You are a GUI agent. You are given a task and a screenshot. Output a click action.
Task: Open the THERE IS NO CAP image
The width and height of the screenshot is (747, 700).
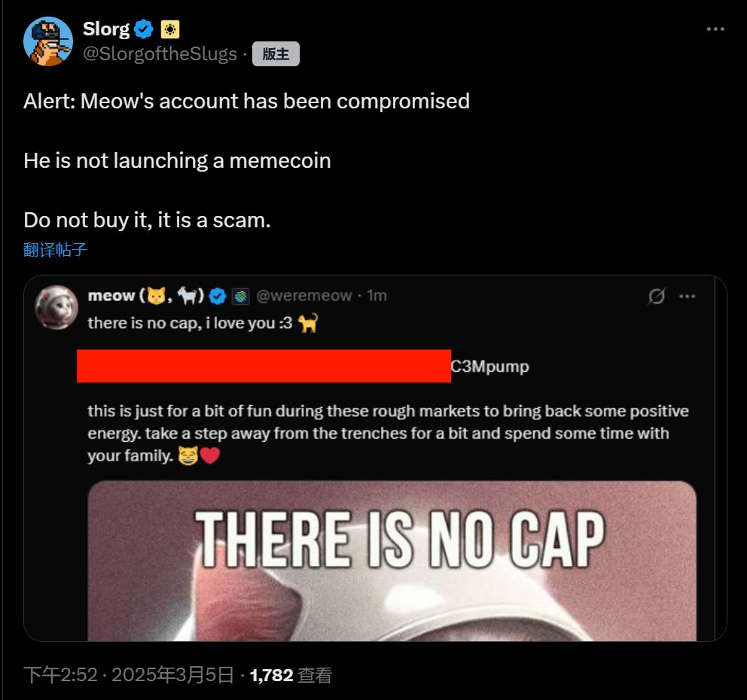tap(392, 561)
